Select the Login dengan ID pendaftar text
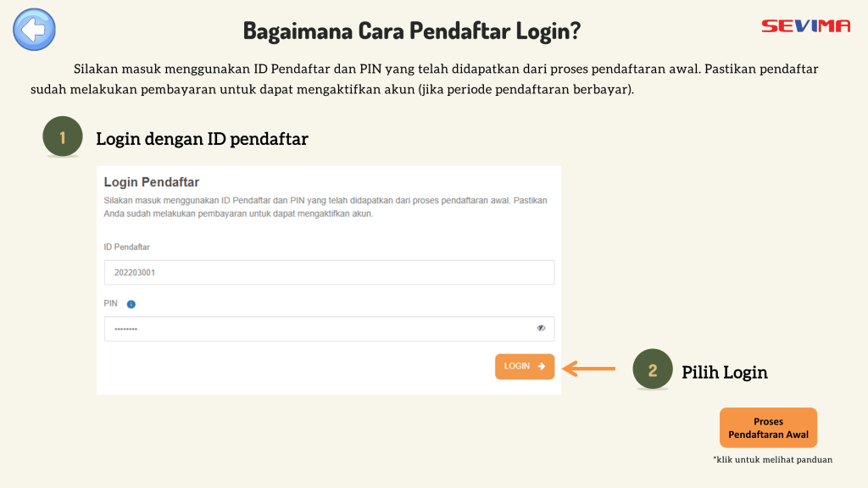868x488 pixels. coord(202,139)
